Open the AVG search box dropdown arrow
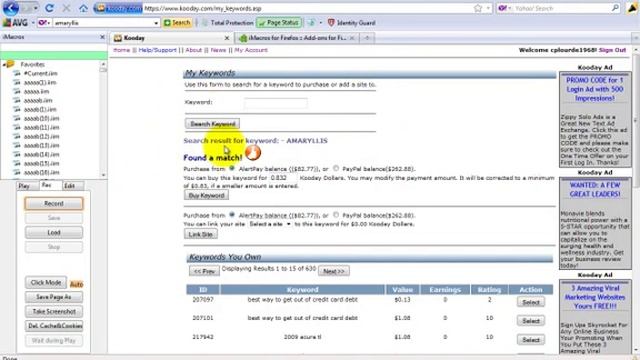The width and height of the screenshot is (640, 360). click(x=156, y=23)
